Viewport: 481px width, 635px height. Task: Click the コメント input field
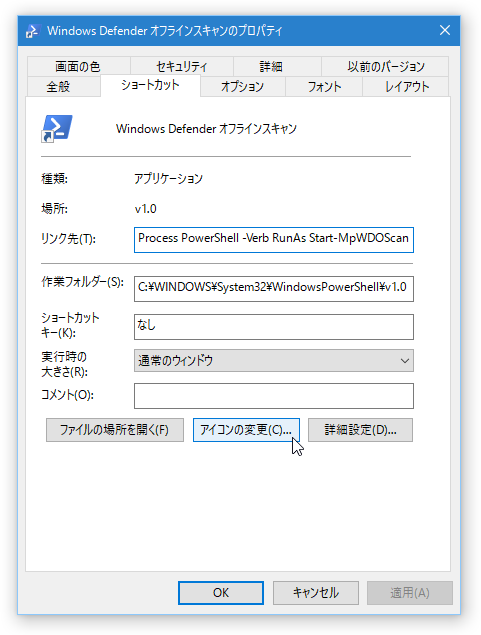click(274, 396)
